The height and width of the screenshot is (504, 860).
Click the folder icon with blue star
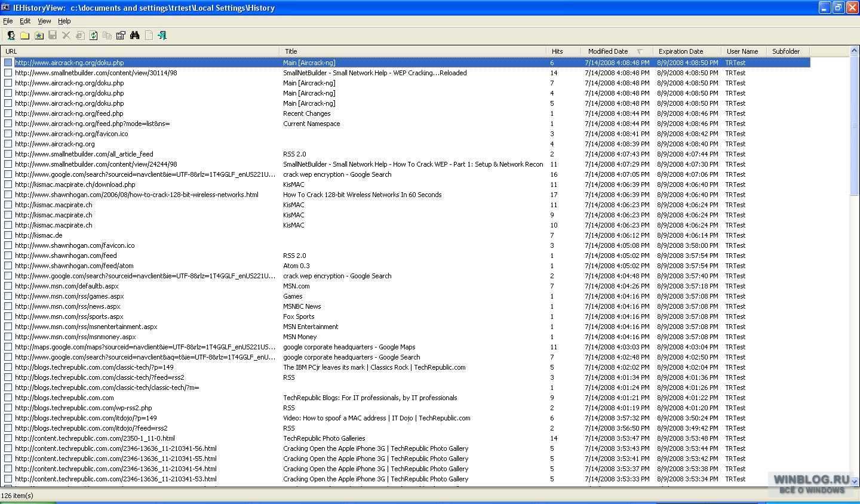[39, 36]
